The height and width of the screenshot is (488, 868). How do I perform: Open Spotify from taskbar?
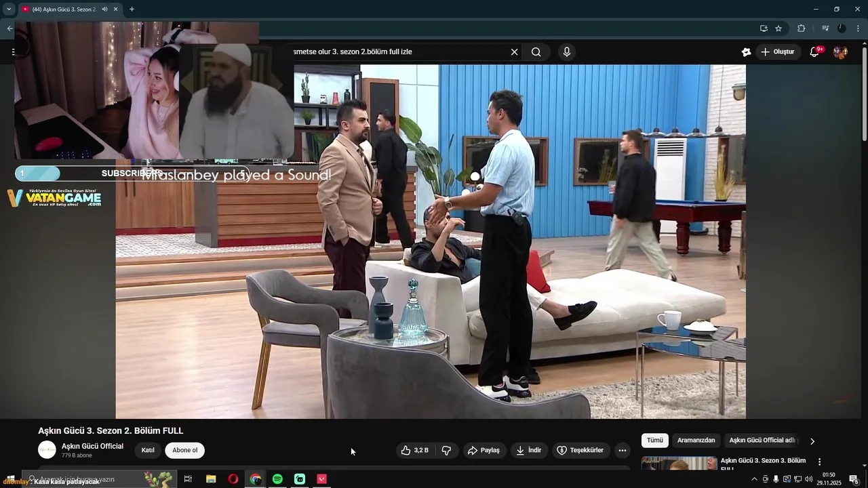coord(277,479)
